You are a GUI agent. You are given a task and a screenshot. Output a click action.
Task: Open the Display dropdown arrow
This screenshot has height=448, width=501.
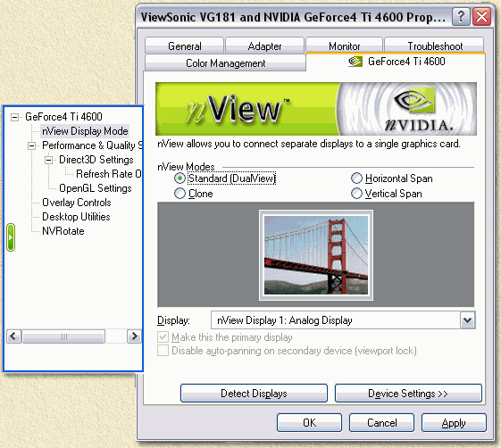click(x=467, y=320)
